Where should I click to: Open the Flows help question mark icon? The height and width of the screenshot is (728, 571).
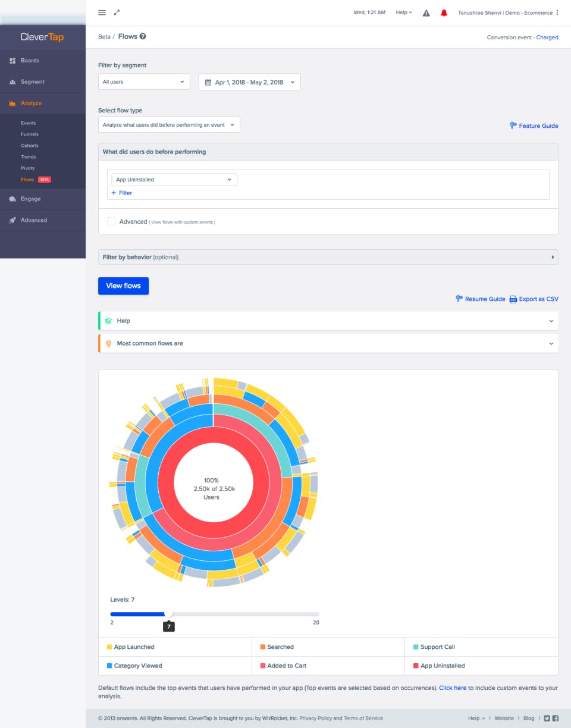point(141,36)
